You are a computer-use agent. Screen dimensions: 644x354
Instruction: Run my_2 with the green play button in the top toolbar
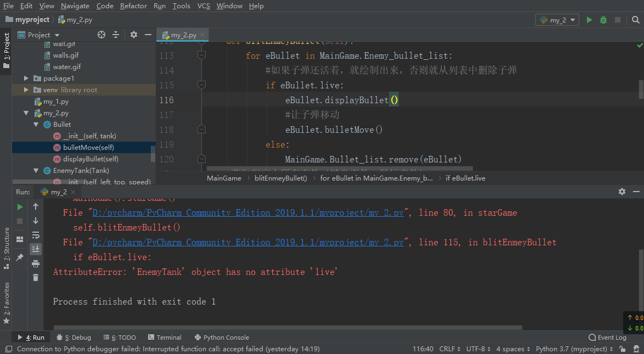click(x=589, y=20)
